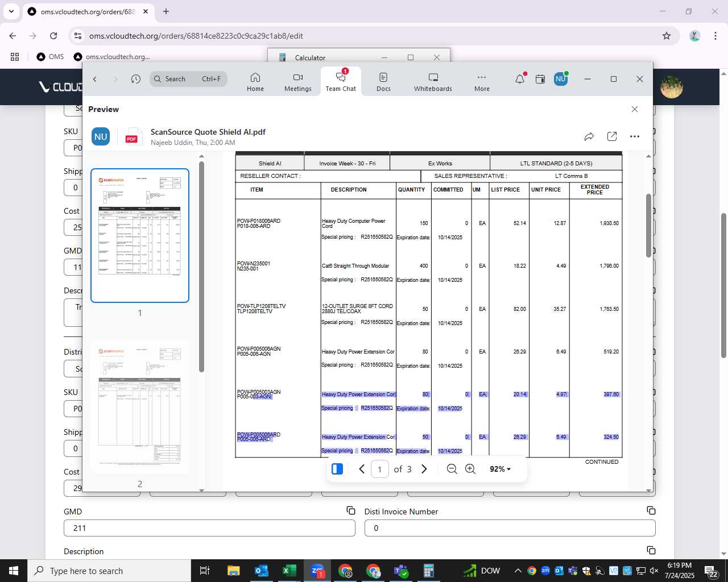Screen dimensions: 728x582
Task: Open Zoom calendar icon
Action: point(540,79)
